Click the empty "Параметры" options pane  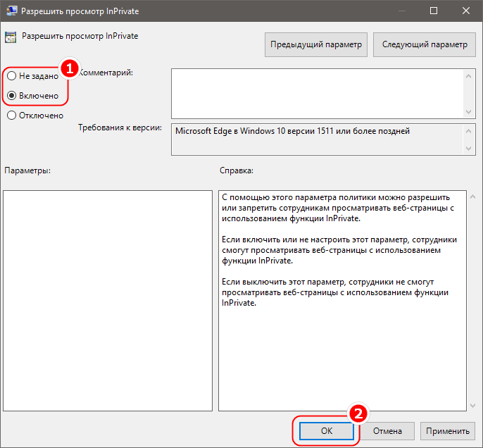click(x=108, y=301)
